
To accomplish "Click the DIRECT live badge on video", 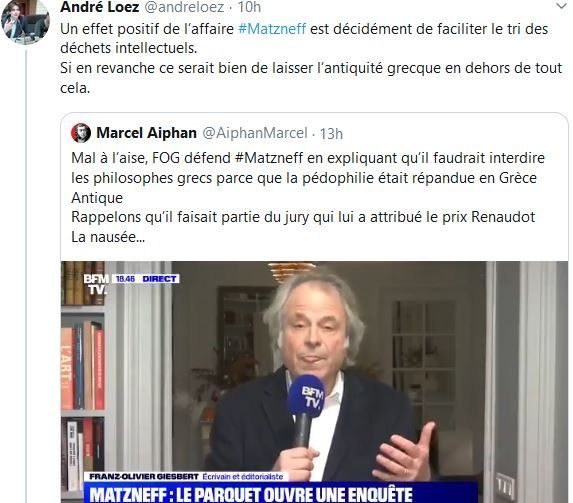I will click(159, 279).
